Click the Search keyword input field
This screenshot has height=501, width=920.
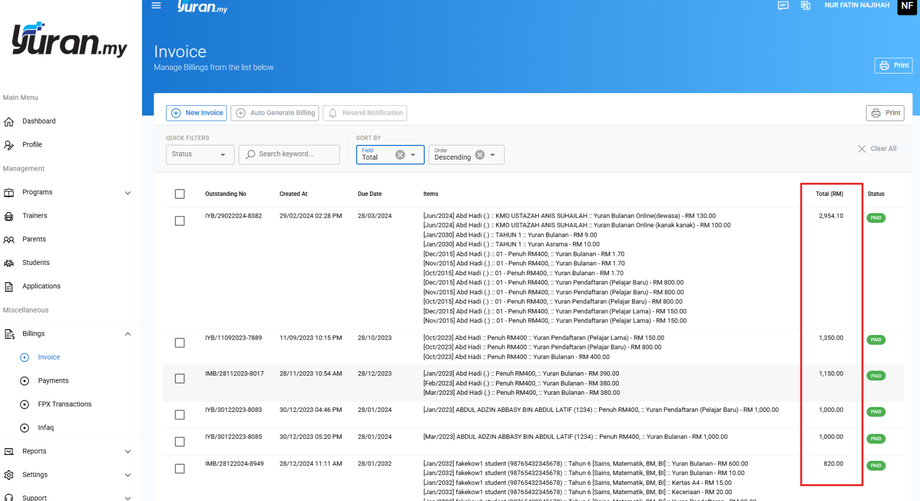point(291,154)
